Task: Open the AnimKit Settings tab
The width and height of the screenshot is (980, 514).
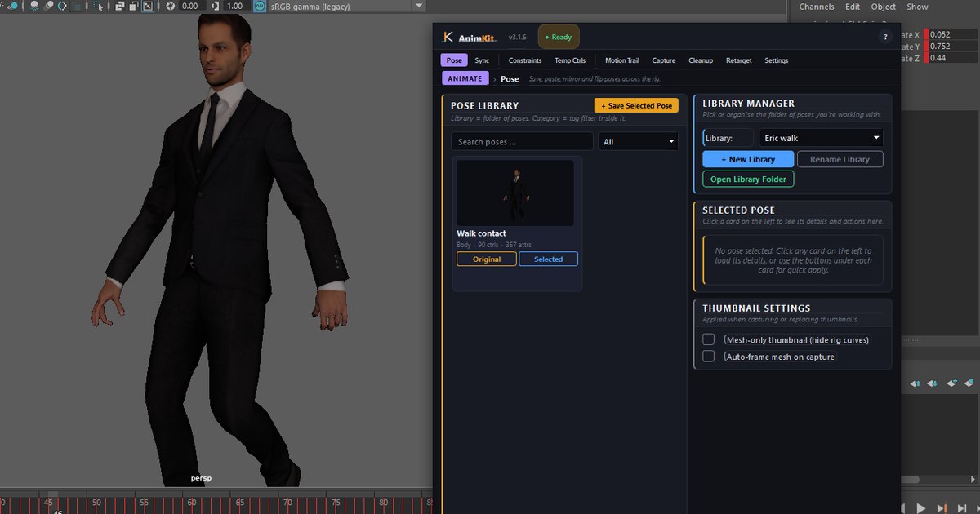Action: (x=777, y=60)
